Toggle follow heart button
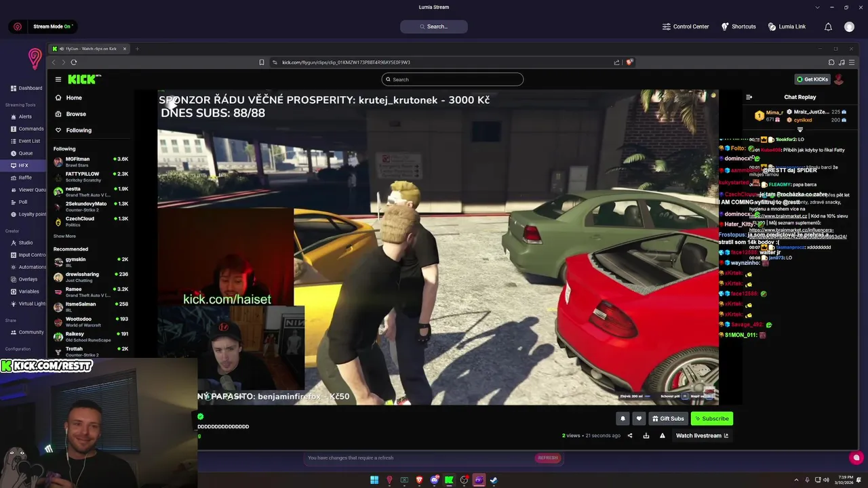Screen dimensions: 868x488 coord(638,418)
